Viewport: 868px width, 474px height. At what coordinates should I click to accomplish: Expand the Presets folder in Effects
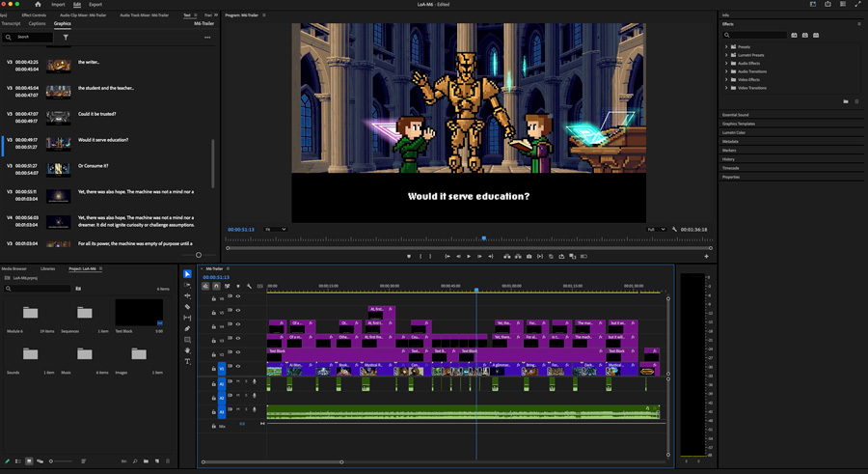(726, 46)
